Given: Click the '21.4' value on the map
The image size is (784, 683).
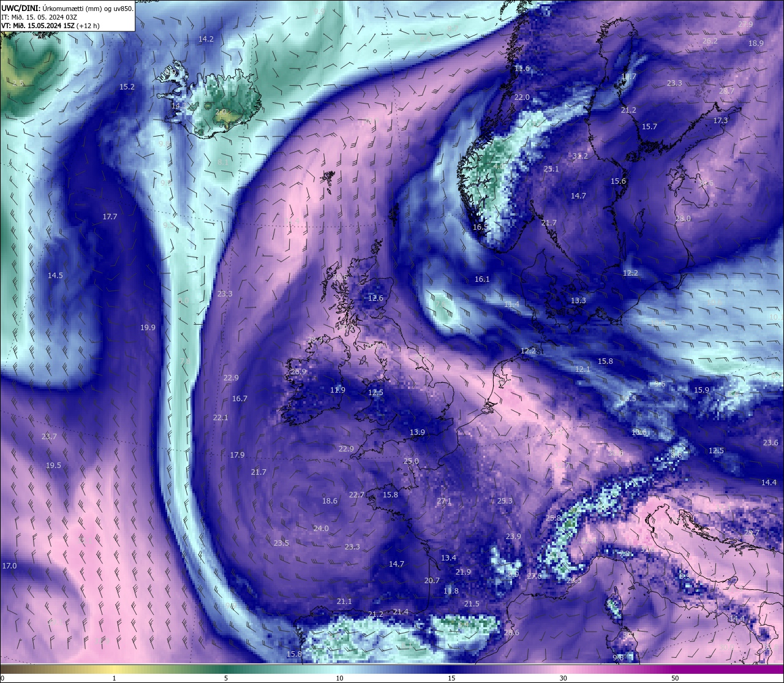Looking at the screenshot, I should click(x=401, y=612).
